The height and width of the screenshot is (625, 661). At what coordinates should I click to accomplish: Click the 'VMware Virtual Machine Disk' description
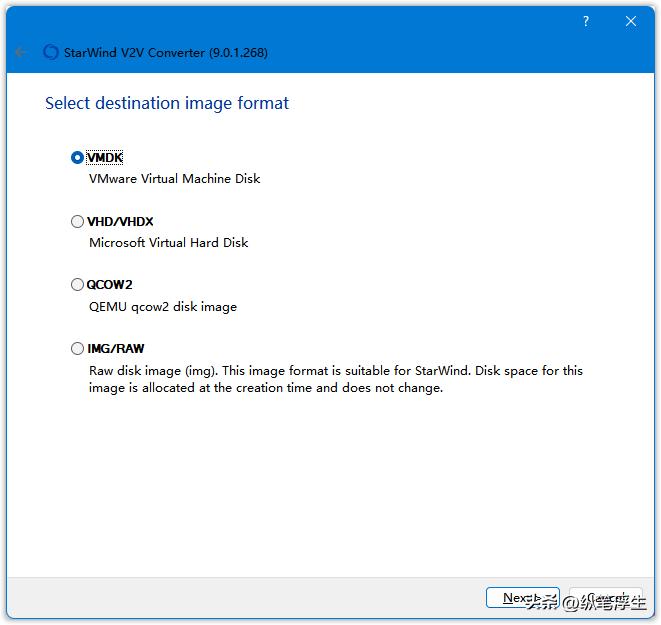click(x=175, y=179)
